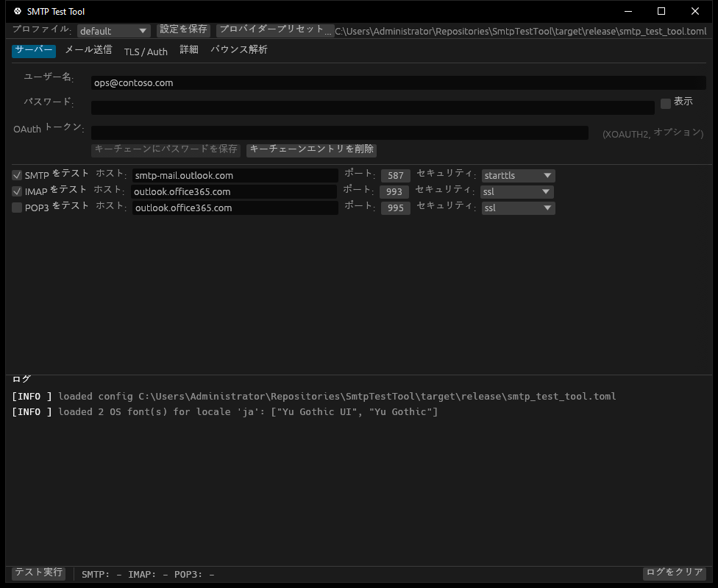
Task: Open the SMTP starttls security dropdown
Action: tap(519, 175)
